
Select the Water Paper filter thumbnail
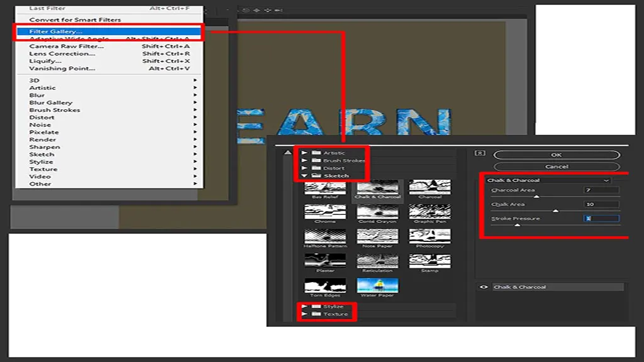pos(377,288)
